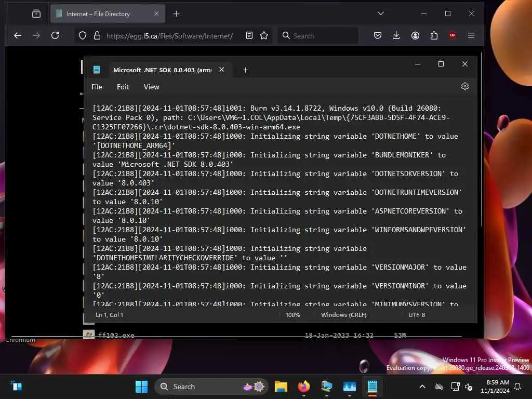Close the Internet – File Directory tab
532x399 pixels.
pos(156,14)
